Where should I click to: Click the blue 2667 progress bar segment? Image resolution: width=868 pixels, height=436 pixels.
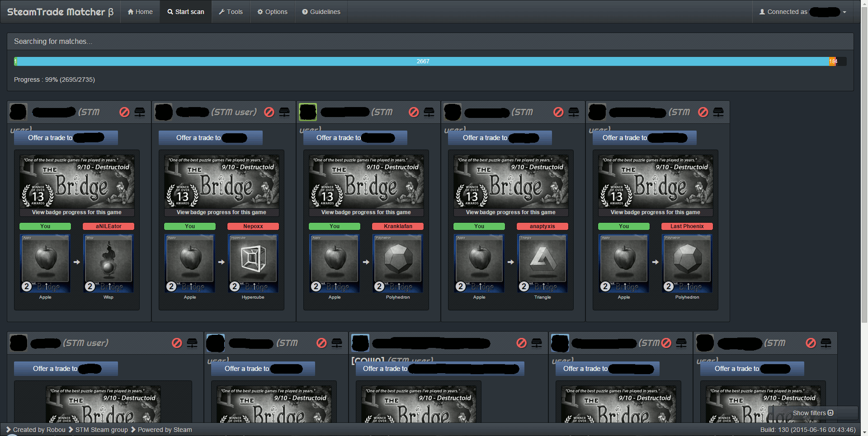423,61
